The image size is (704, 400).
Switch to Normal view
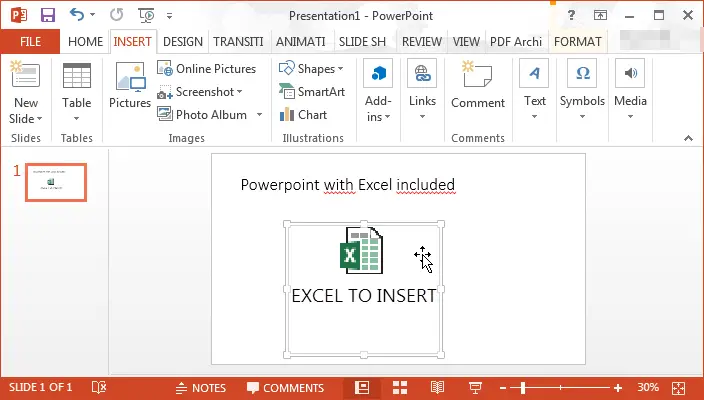[362, 387]
